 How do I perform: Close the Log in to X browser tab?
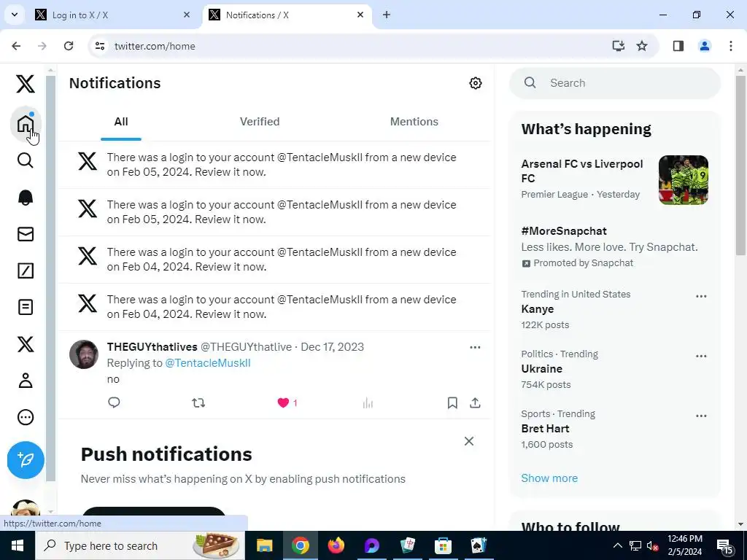(x=187, y=15)
